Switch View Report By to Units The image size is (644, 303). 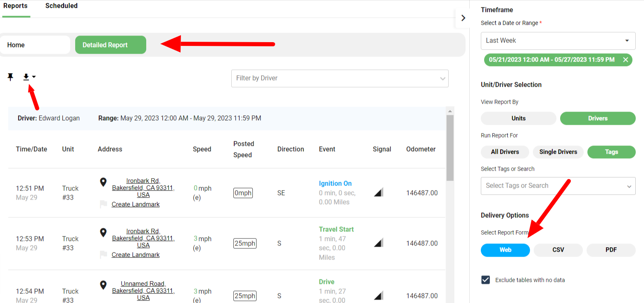pyautogui.click(x=518, y=118)
